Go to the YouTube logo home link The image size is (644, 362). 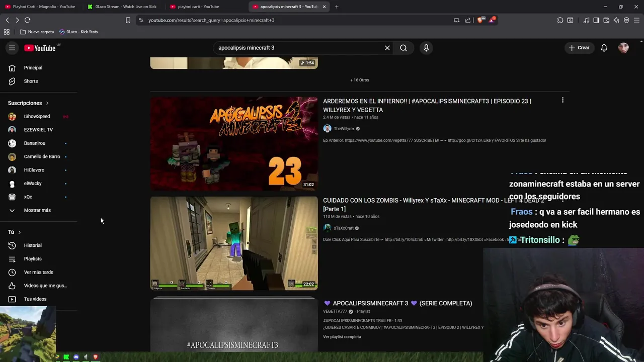tap(40, 48)
